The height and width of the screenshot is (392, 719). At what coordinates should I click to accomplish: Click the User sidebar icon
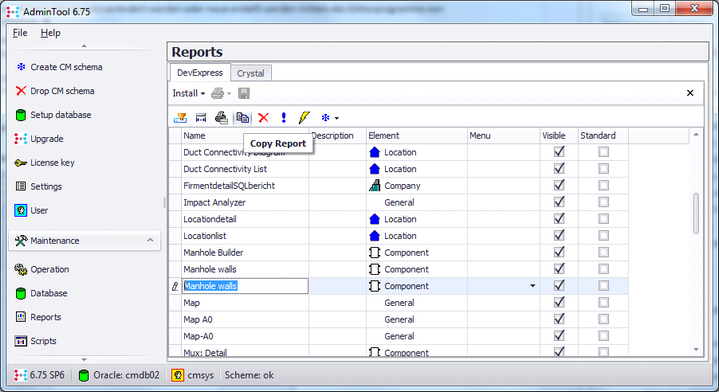[x=21, y=210]
